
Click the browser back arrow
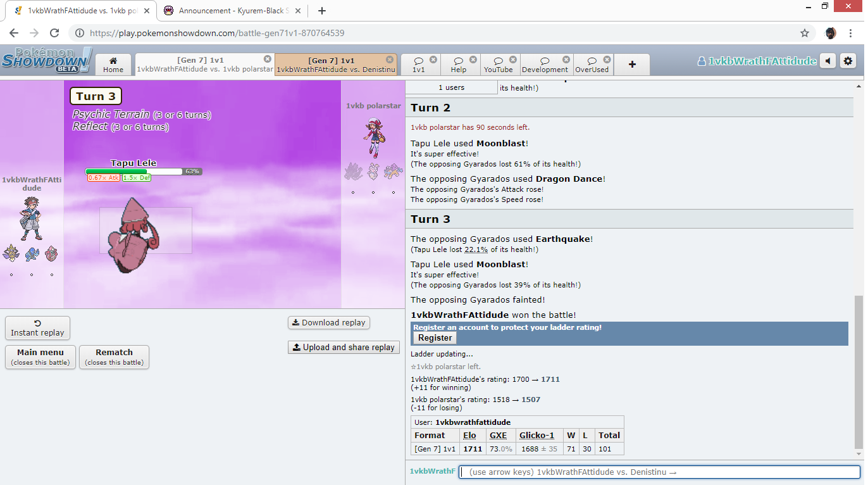point(14,33)
